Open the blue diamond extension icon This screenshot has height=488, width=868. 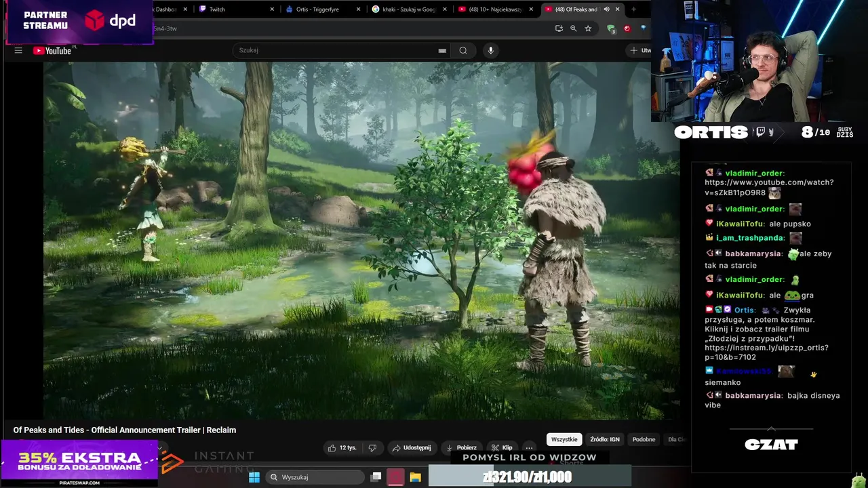click(643, 28)
